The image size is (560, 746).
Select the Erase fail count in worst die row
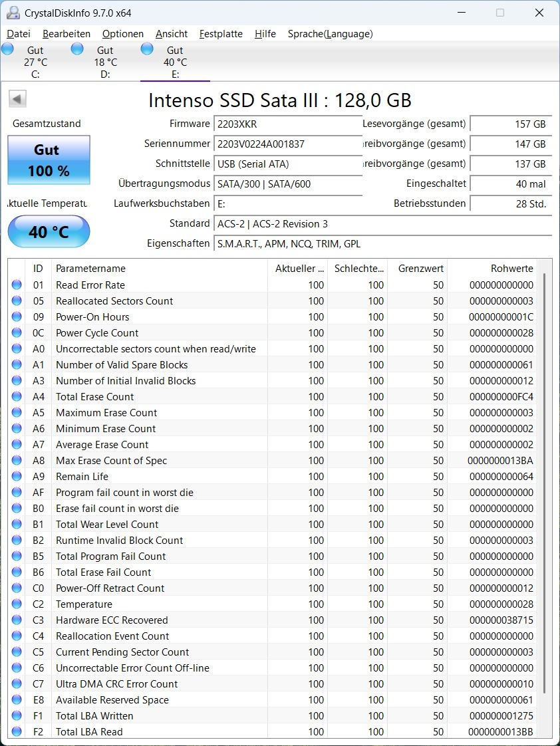pos(273,508)
